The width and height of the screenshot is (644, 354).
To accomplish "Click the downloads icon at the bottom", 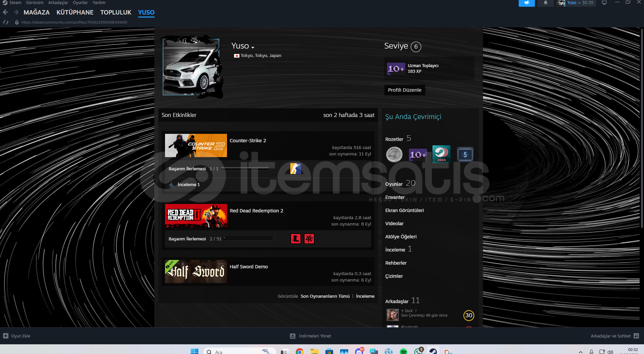I will [293, 336].
